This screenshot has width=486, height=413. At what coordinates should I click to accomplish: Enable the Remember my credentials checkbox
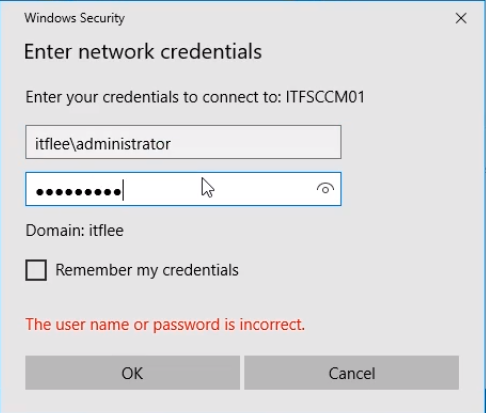click(x=36, y=270)
